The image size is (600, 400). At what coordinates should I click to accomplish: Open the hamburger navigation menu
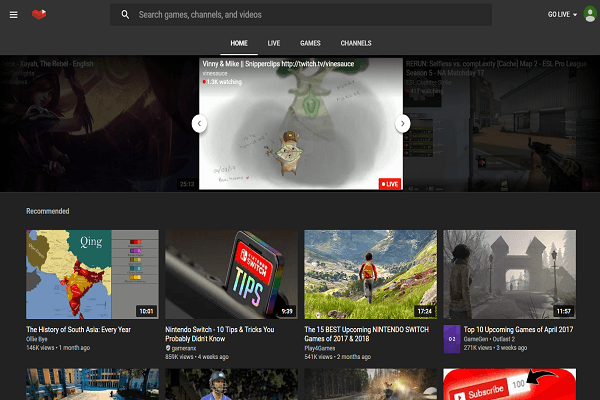click(13, 15)
